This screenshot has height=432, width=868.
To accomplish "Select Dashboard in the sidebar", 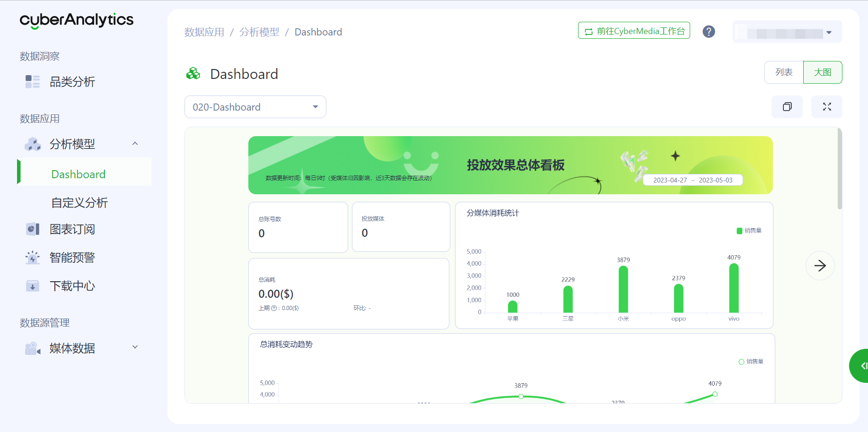I will click(79, 174).
